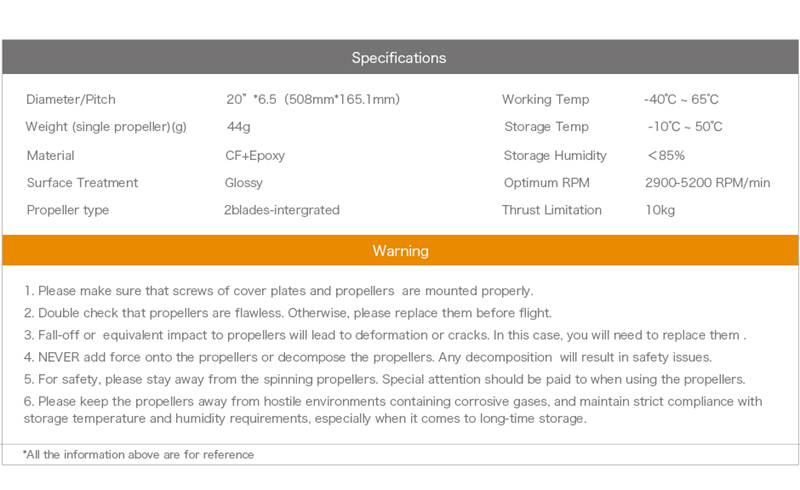Select the 44g weight value
The height and width of the screenshot is (490, 800).
click(238, 127)
